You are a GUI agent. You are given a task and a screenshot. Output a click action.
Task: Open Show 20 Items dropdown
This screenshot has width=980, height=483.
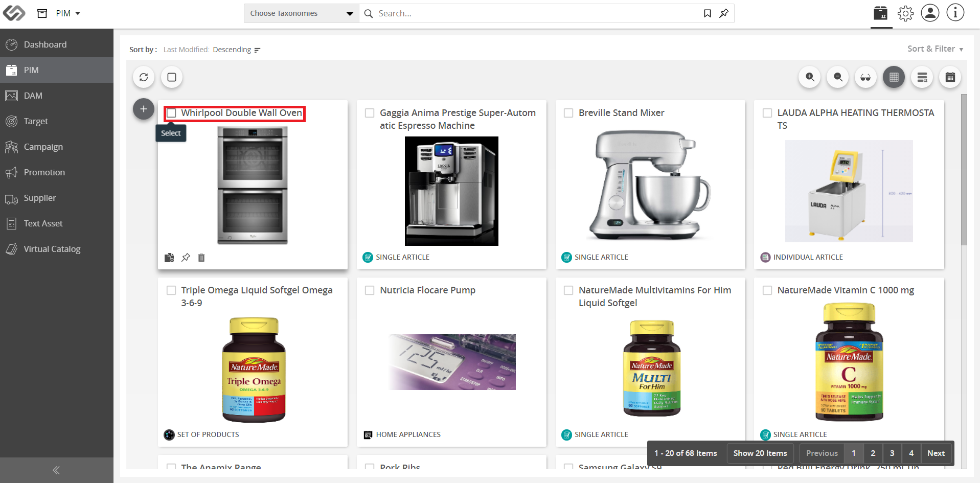pos(760,453)
